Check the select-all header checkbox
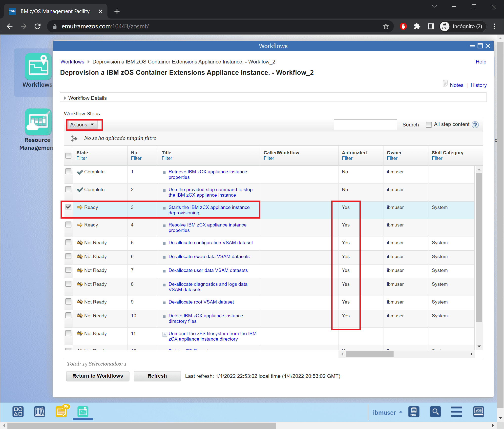 coord(68,155)
